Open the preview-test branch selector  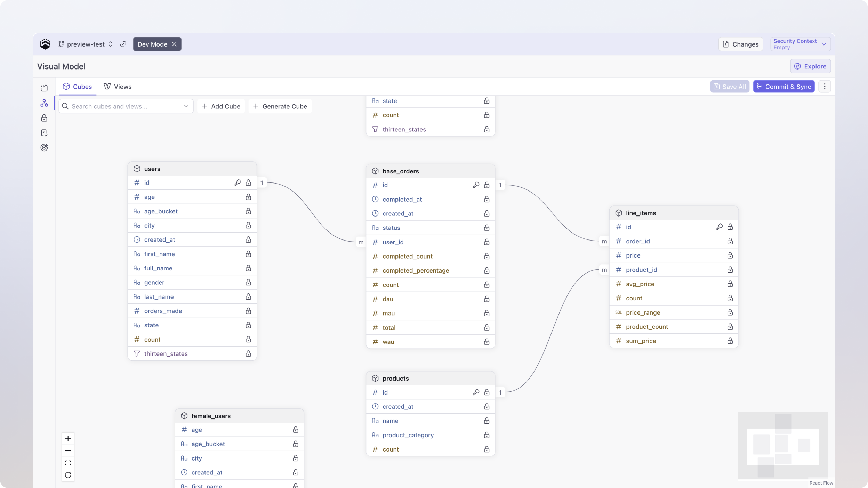tap(86, 44)
